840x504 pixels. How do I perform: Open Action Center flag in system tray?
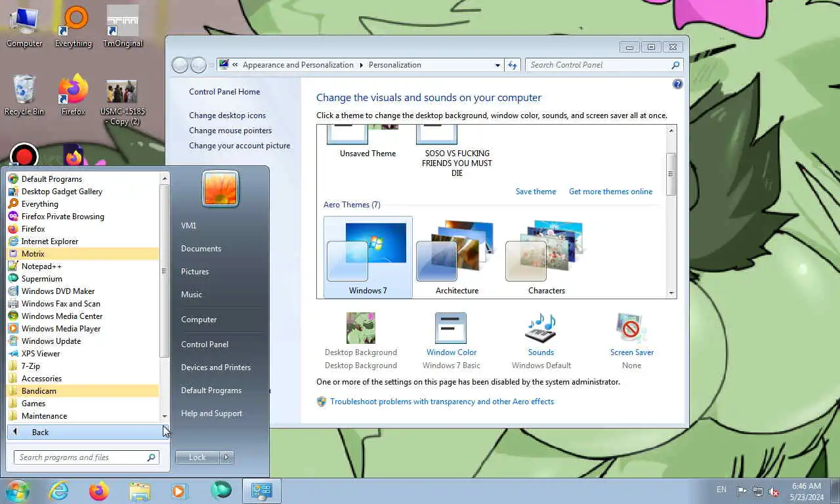point(742,491)
